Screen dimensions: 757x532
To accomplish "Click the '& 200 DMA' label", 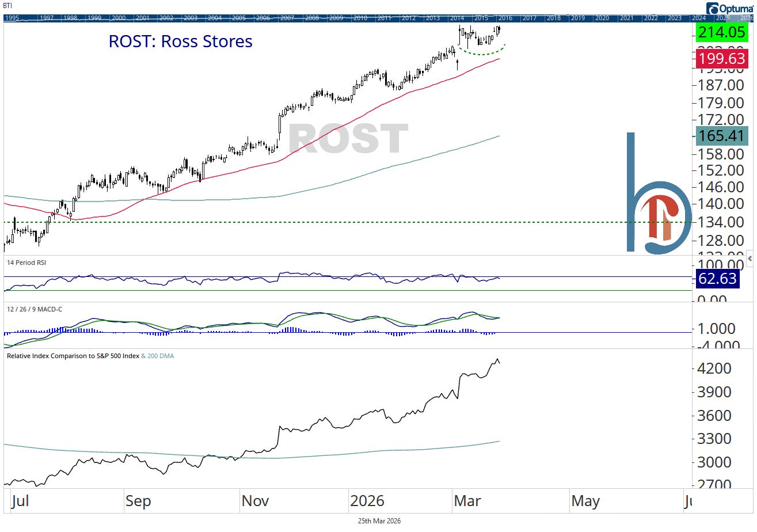I will point(158,356).
